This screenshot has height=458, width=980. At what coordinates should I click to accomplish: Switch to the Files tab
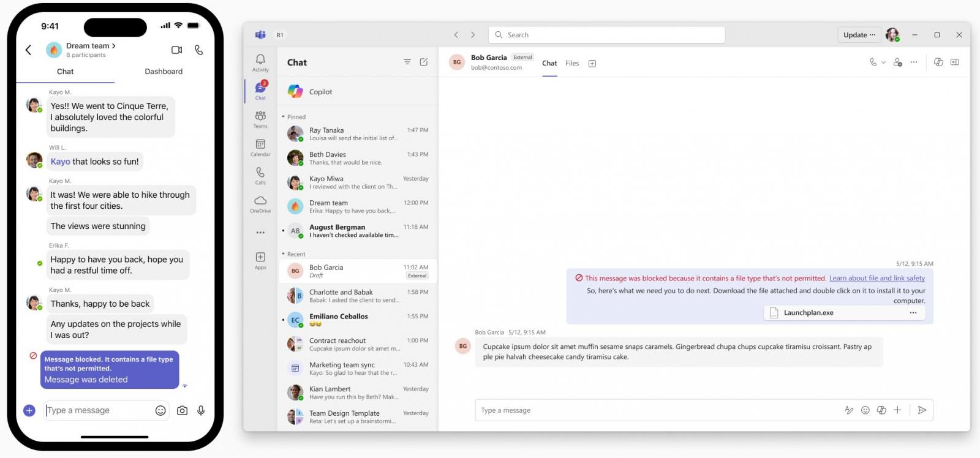click(572, 63)
